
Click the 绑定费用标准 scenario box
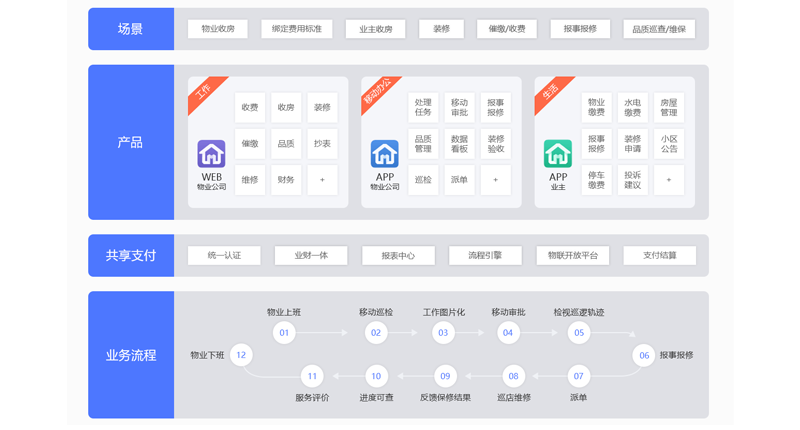pyautogui.click(x=296, y=29)
